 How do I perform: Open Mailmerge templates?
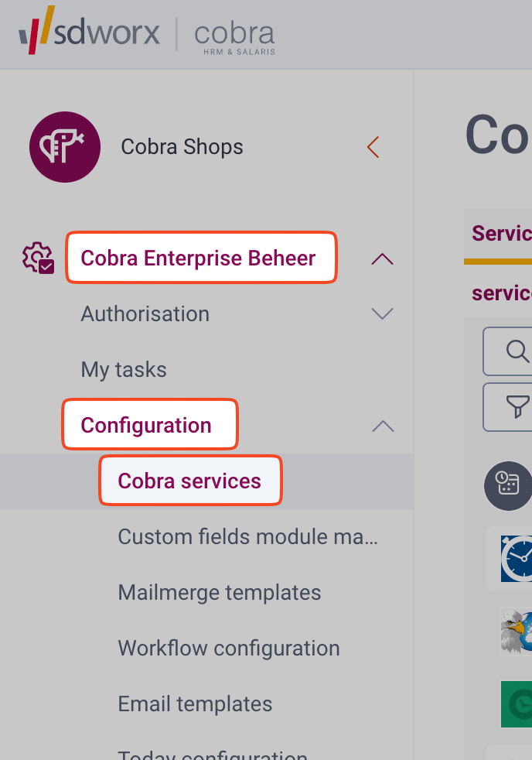[x=219, y=593]
